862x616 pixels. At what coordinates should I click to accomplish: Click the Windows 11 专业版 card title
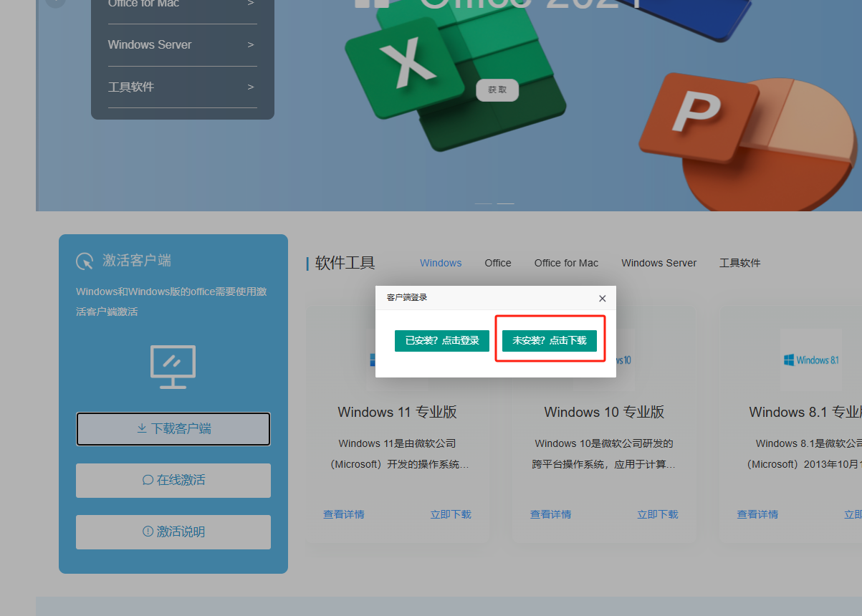click(x=398, y=413)
